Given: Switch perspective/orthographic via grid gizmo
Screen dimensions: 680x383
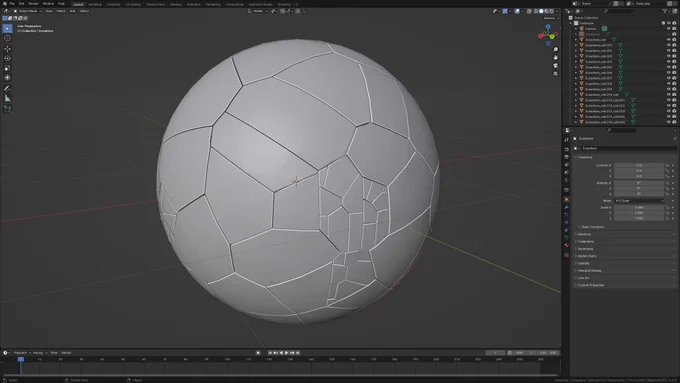Looking at the screenshot, I should [556, 74].
